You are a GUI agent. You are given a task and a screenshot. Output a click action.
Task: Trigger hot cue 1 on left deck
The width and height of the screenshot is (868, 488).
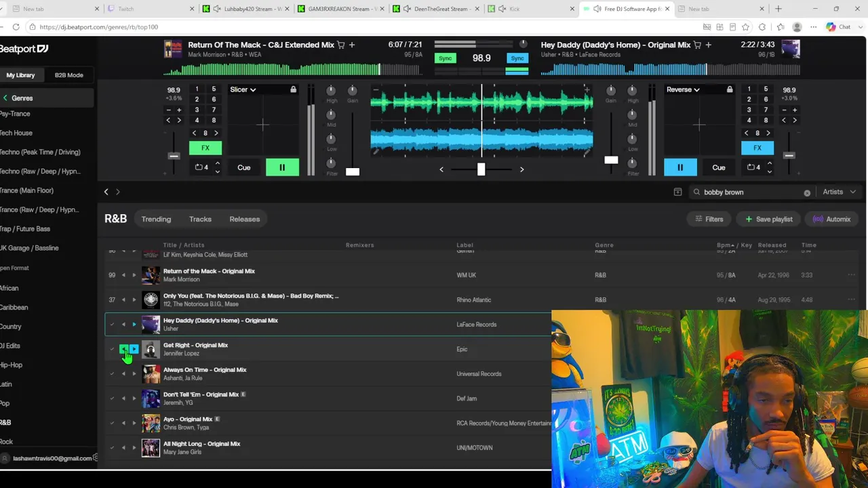(x=197, y=89)
